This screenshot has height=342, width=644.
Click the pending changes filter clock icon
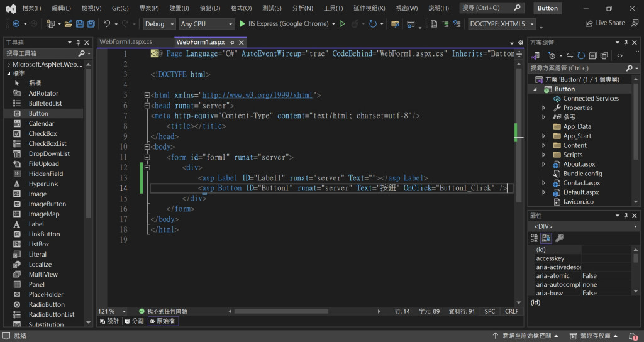552,55
